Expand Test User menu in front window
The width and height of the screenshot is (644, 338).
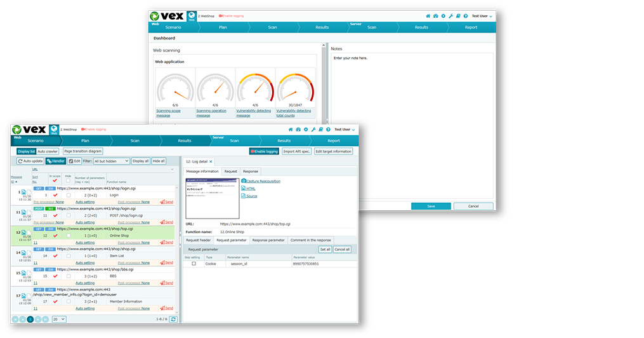coord(344,130)
